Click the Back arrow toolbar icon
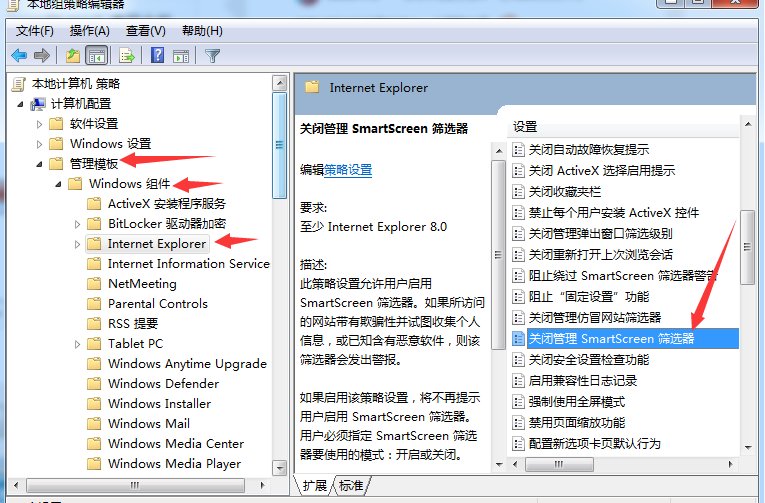Viewport: 765px width, 503px height. point(19,56)
